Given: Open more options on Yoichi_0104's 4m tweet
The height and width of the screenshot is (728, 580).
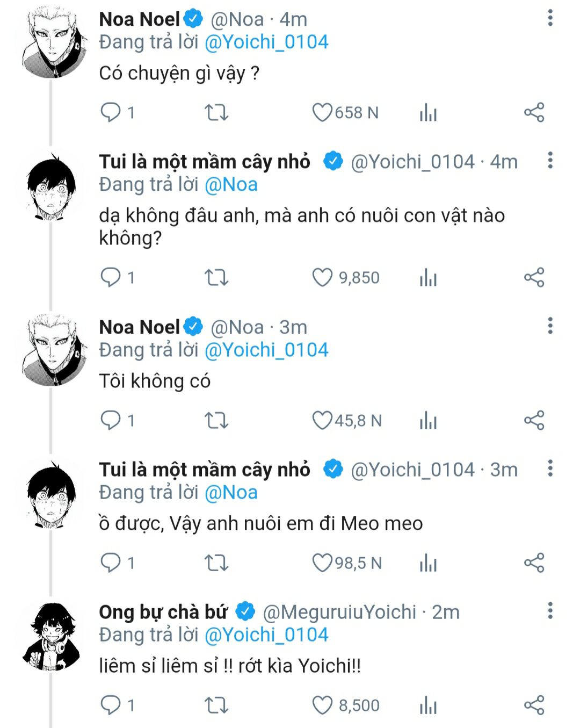Looking at the screenshot, I should tap(550, 161).
